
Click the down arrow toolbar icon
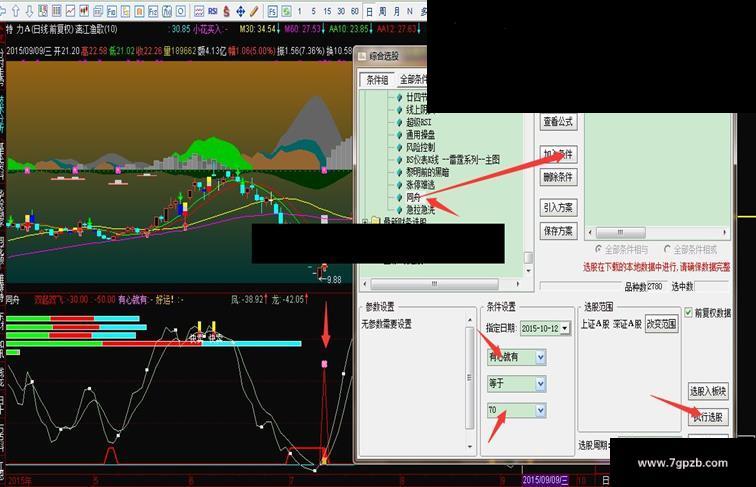[29, 11]
